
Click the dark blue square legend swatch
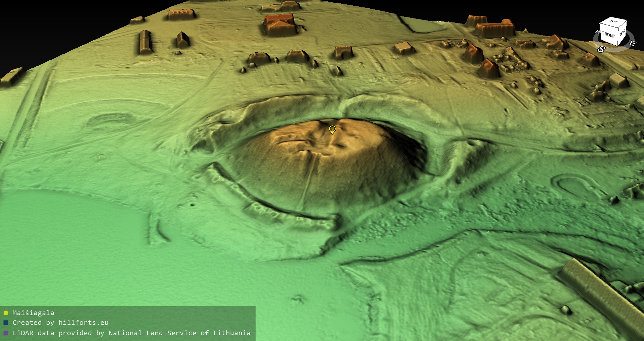(6, 323)
